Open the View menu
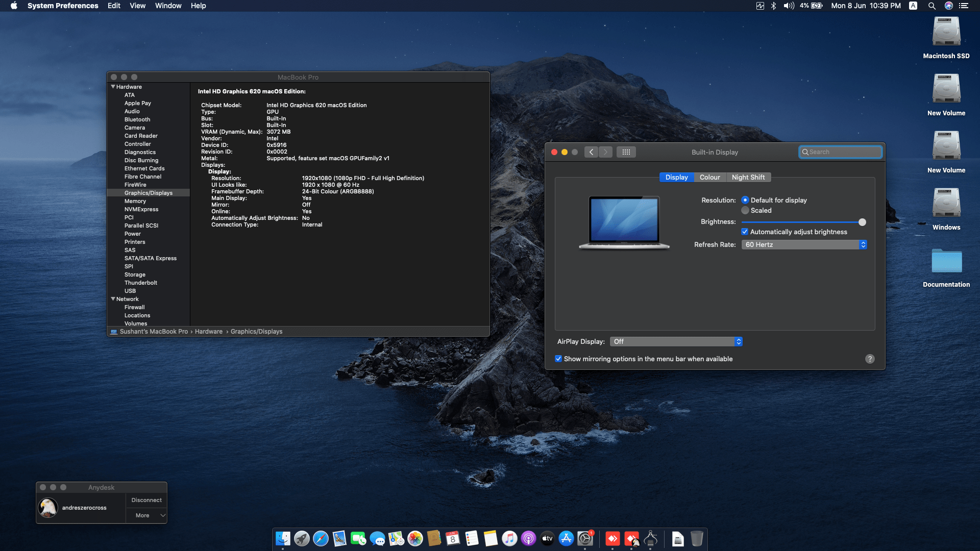This screenshot has width=980, height=551. tap(138, 6)
